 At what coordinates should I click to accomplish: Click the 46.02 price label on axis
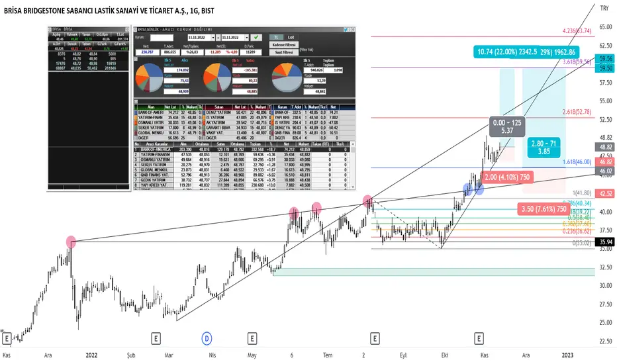click(606, 171)
